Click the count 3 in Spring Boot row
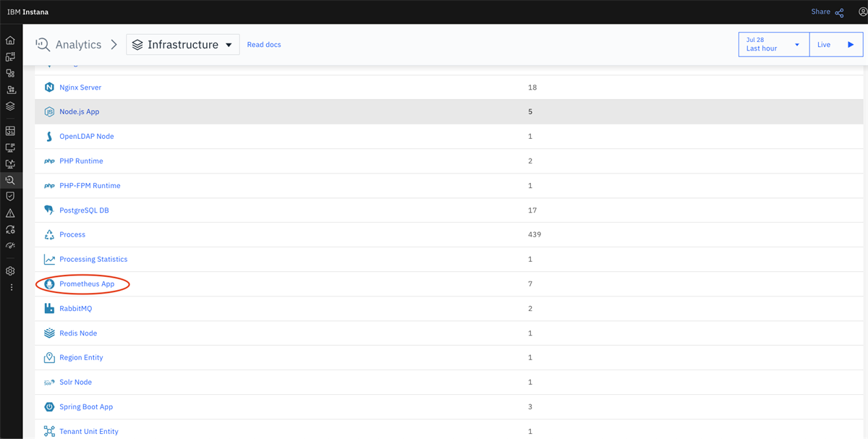Image resolution: width=868 pixels, height=439 pixels. click(530, 407)
